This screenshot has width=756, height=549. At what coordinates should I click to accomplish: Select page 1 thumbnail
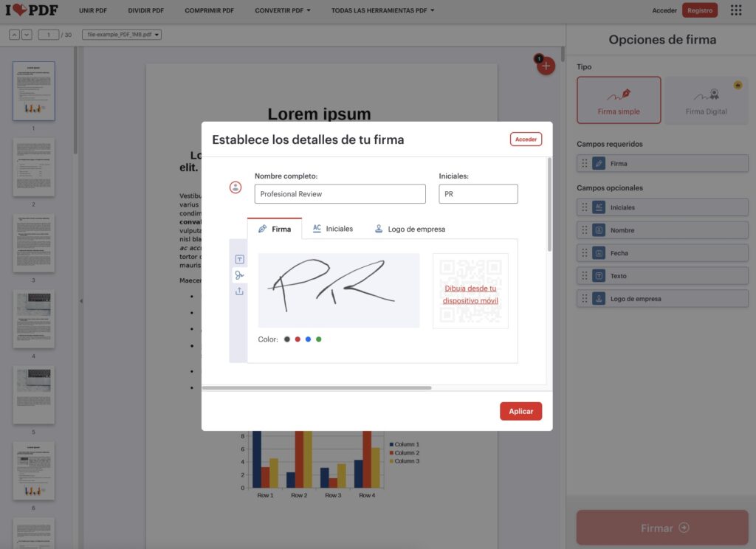click(34, 91)
